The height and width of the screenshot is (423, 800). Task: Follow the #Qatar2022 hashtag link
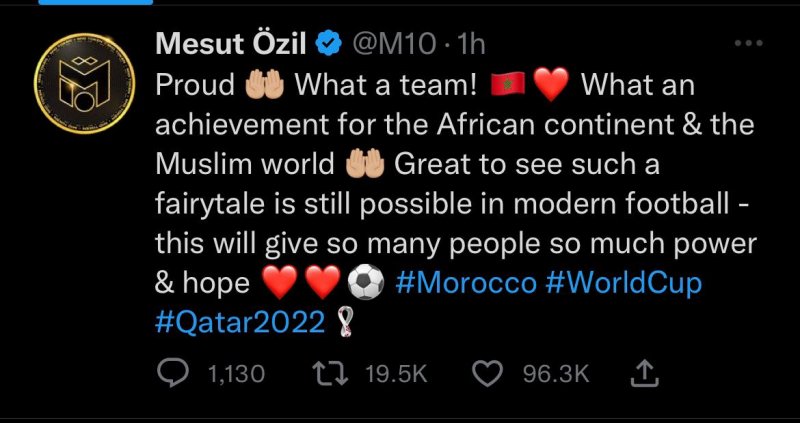tap(240, 322)
